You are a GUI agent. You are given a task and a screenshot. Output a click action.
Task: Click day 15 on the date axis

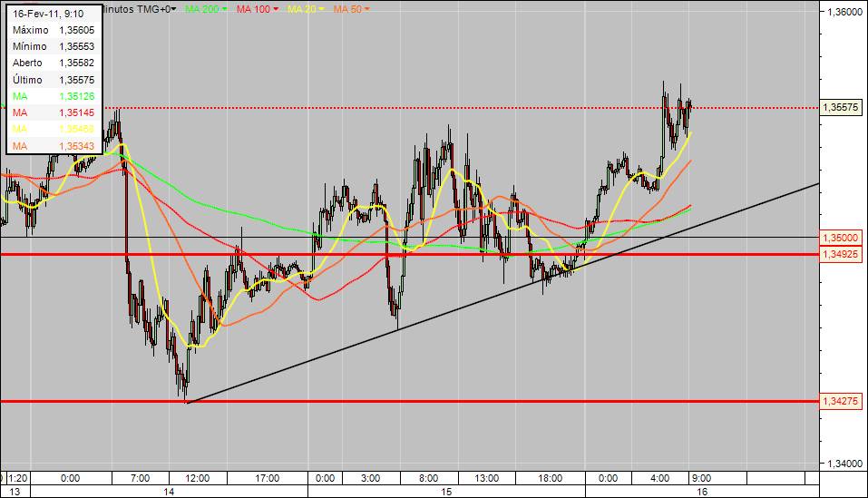(x=446, y=492)
